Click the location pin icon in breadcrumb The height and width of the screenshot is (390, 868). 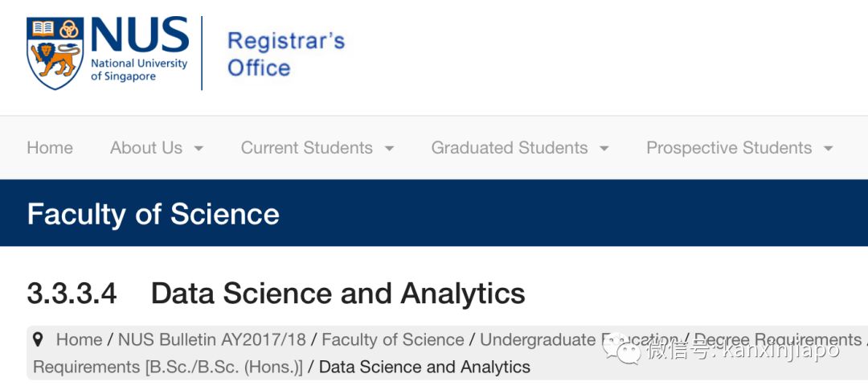coord(39,340)
